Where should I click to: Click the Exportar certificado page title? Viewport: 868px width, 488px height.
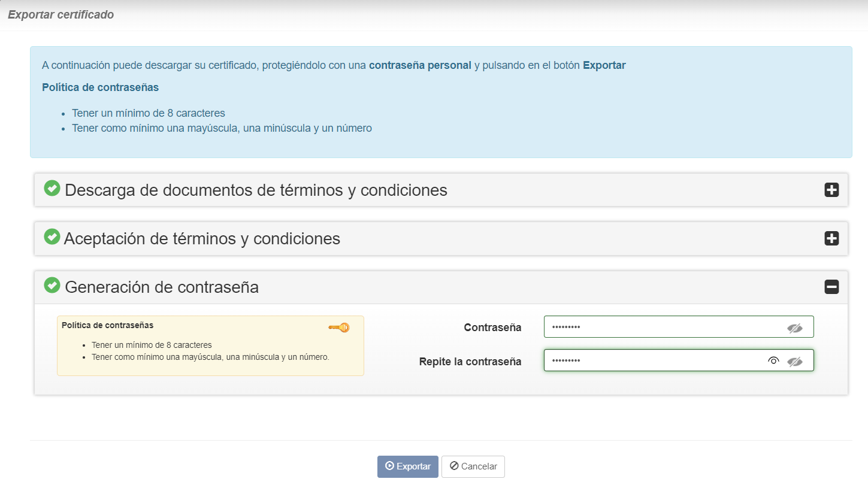point(61,15)
